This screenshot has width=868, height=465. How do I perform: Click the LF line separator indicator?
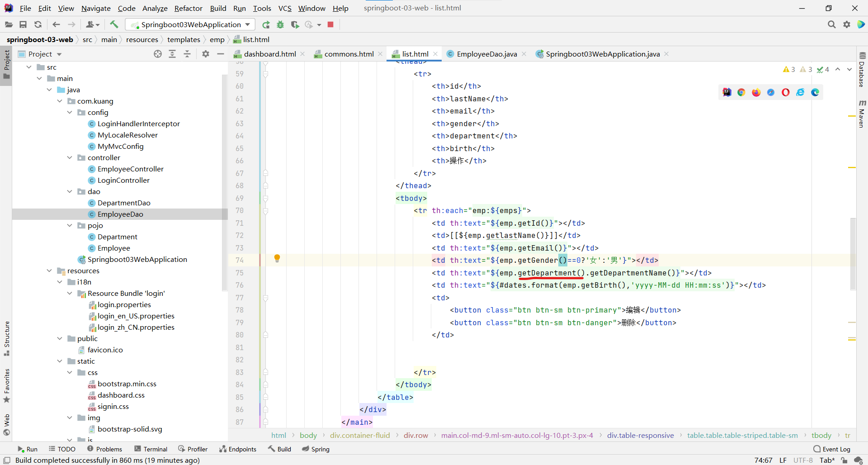pyautogui.click(x=783, y=460)
